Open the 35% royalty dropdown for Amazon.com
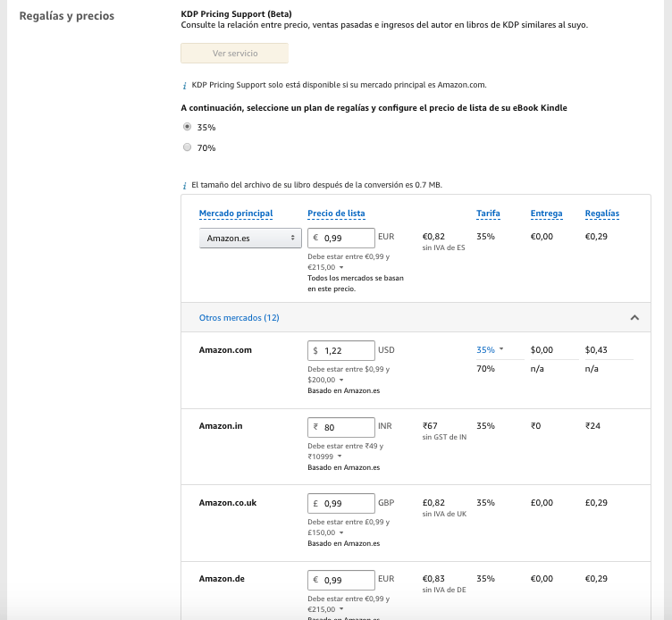 tap(491, 349)
